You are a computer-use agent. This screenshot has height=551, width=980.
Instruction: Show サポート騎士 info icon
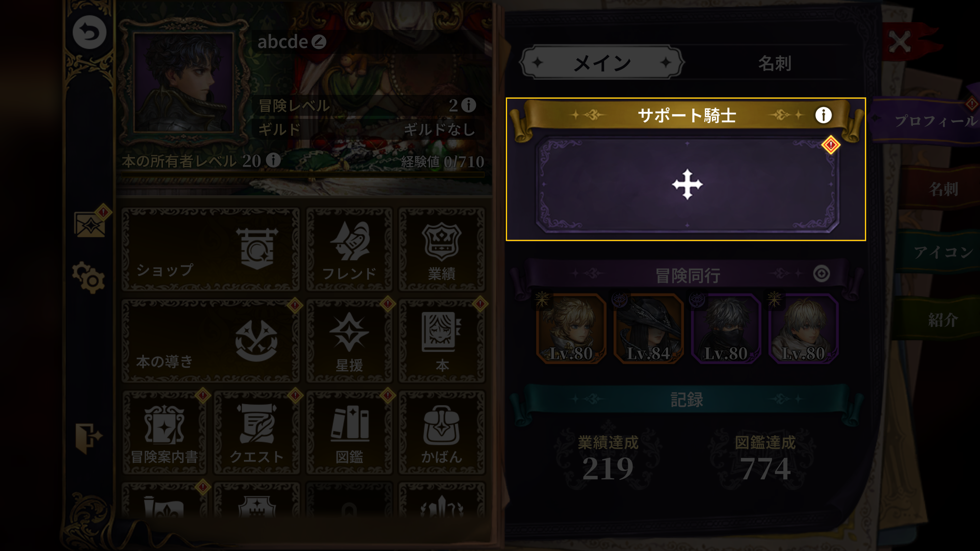(x=823, y=115)
